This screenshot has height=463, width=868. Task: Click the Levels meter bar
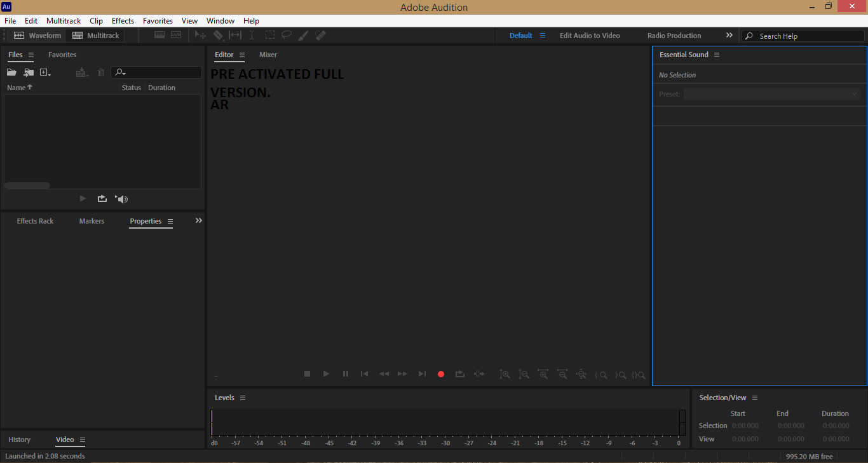tap(449, 422)
